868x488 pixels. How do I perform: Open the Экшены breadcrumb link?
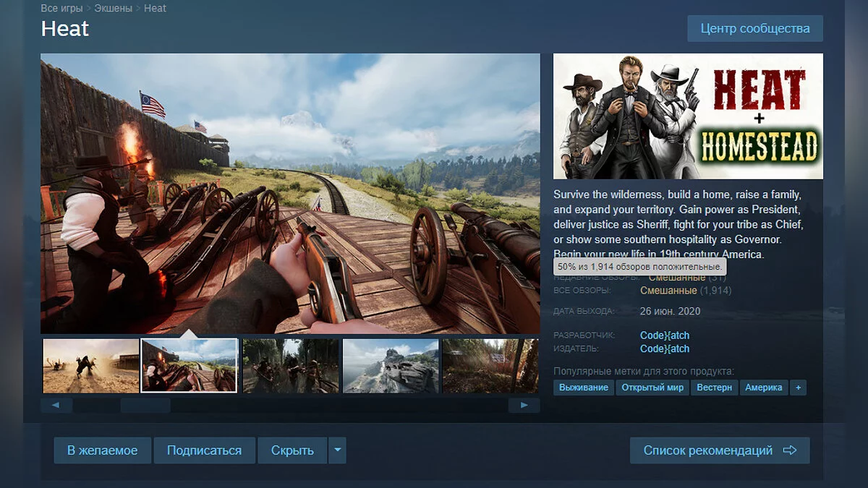pos(114,9)
